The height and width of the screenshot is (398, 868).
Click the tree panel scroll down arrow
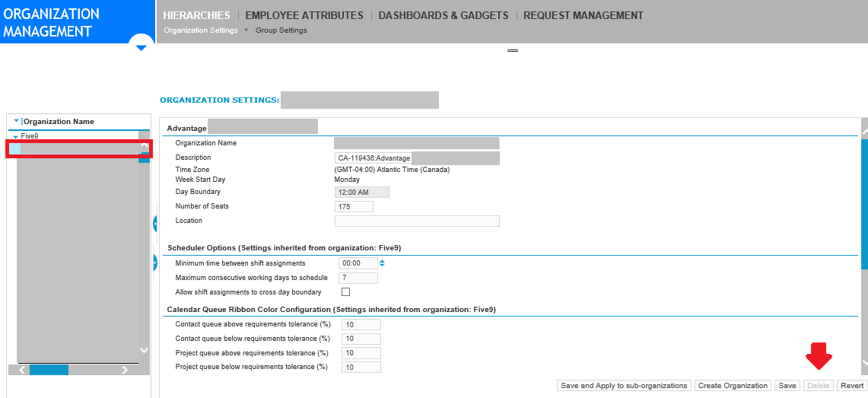pyautogui.click(x=144, y=350)
